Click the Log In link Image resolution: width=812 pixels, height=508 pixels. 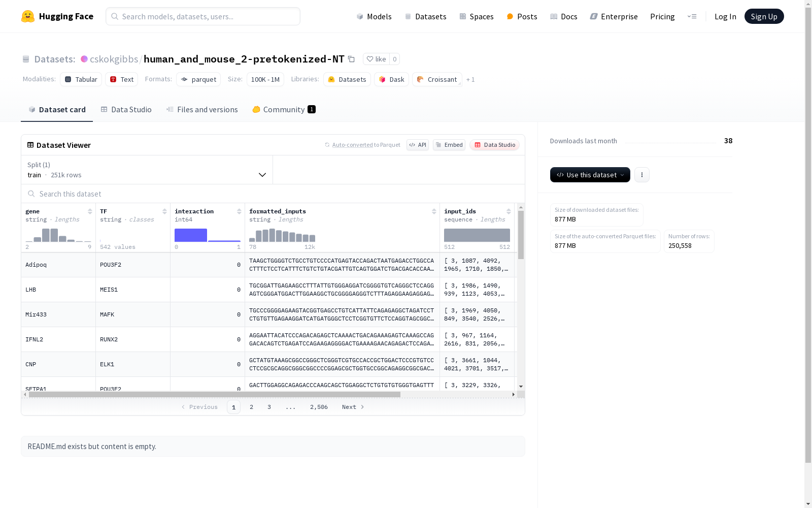pos(725,16)
